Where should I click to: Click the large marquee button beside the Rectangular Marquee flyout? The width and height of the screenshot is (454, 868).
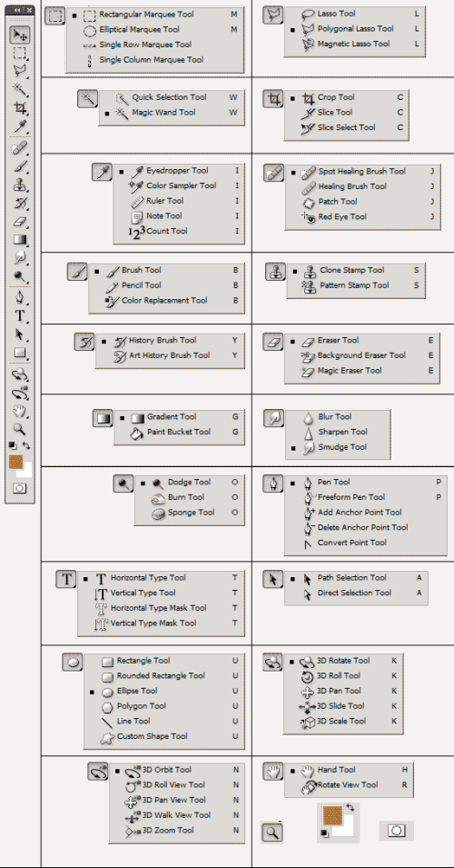click(54, 16)
